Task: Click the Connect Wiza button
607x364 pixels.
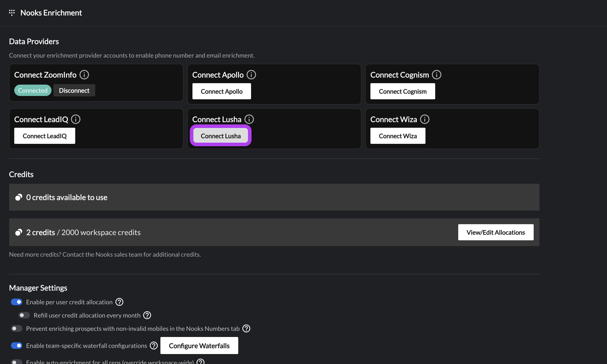Action: click(x=398, y=136)
